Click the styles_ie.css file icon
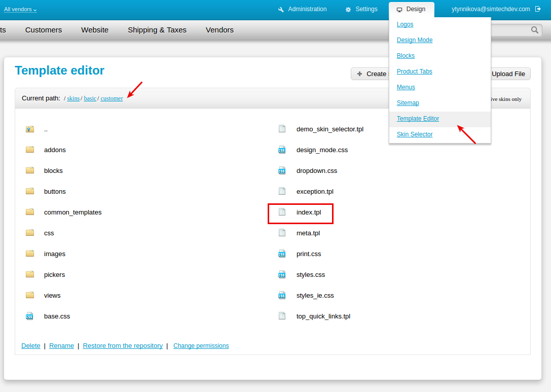This screenshot has width=551, height=392. point(282,295)
